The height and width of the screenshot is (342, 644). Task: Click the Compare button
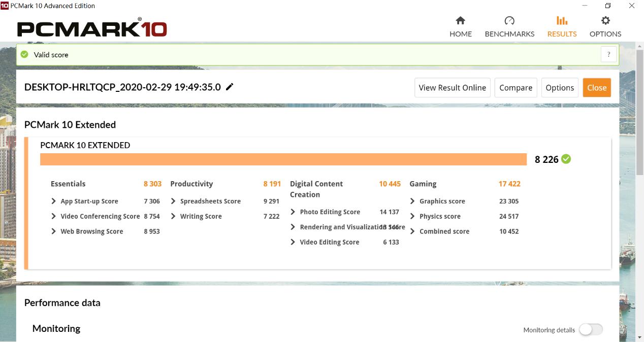[516, 87]
